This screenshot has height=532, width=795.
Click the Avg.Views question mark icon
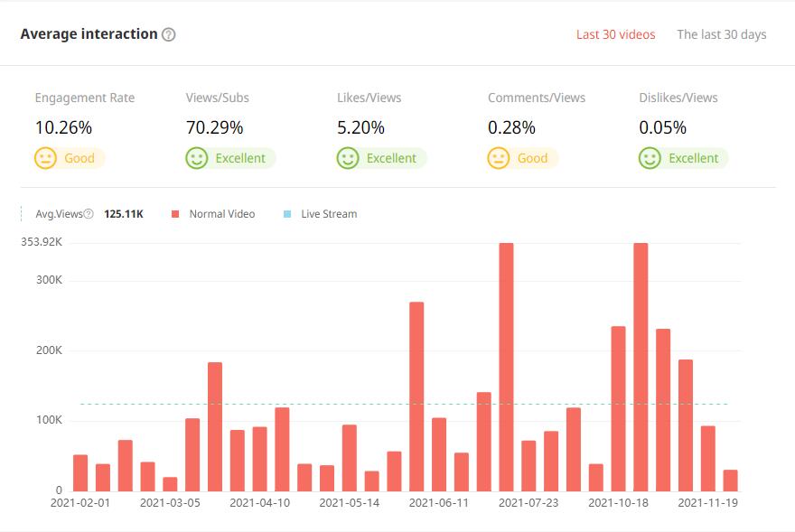[x=89, y=214]
